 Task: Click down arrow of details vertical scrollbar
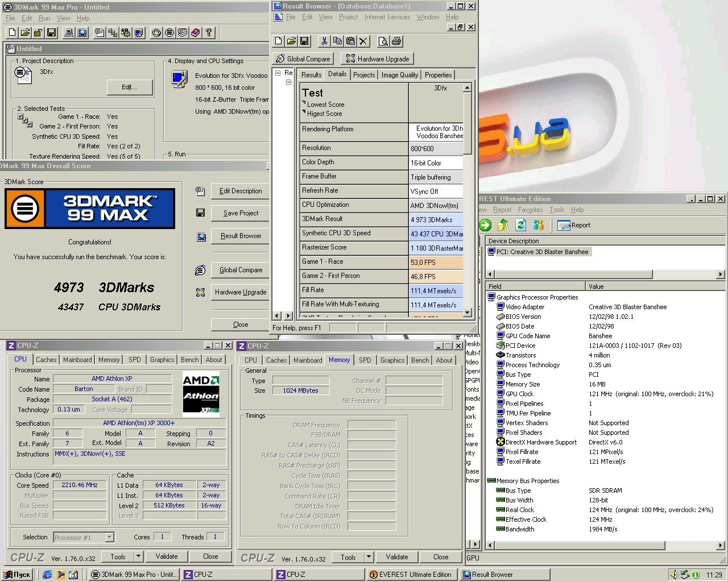pyautogui.click(x=468, y=312)
